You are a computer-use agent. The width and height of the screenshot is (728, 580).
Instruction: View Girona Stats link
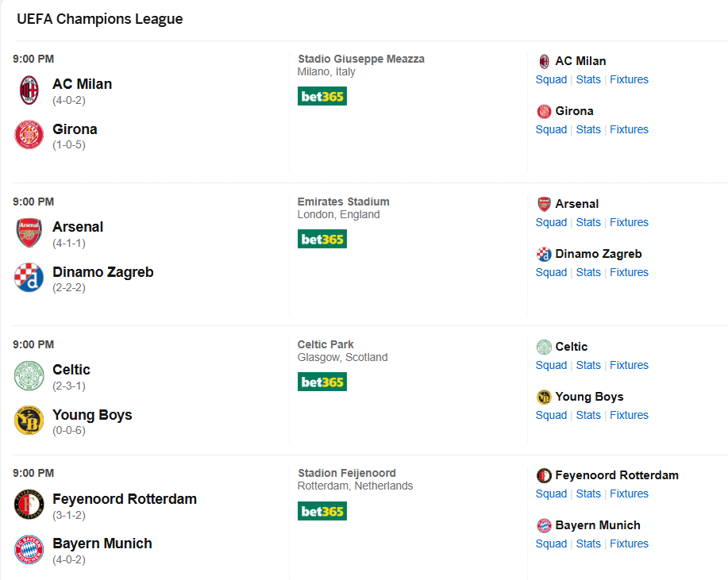588,129
